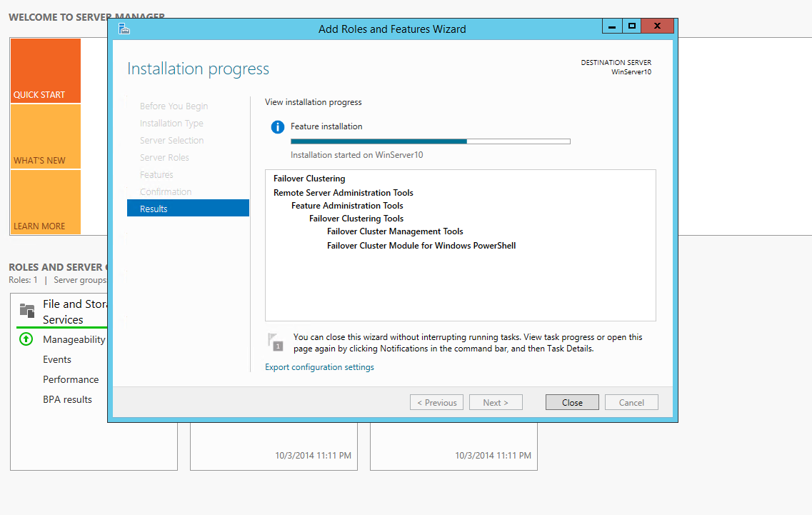Select the Results step in the wizard sidebar
This screenshot has height=515, width=812.
tap(188, 209)
